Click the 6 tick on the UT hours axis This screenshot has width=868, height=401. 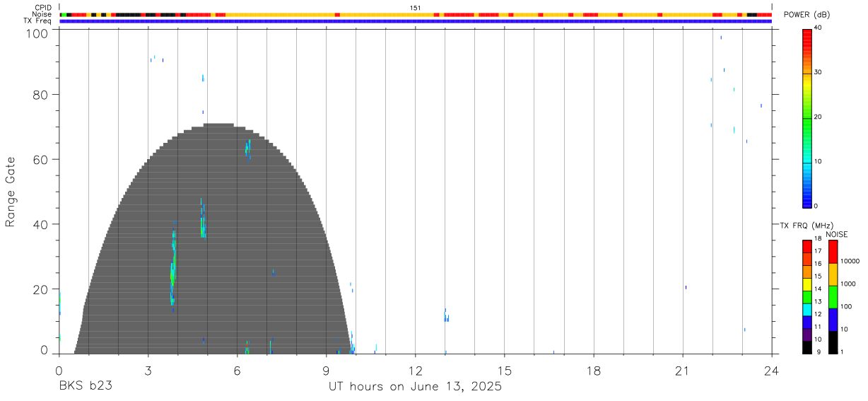pos(237,370)
